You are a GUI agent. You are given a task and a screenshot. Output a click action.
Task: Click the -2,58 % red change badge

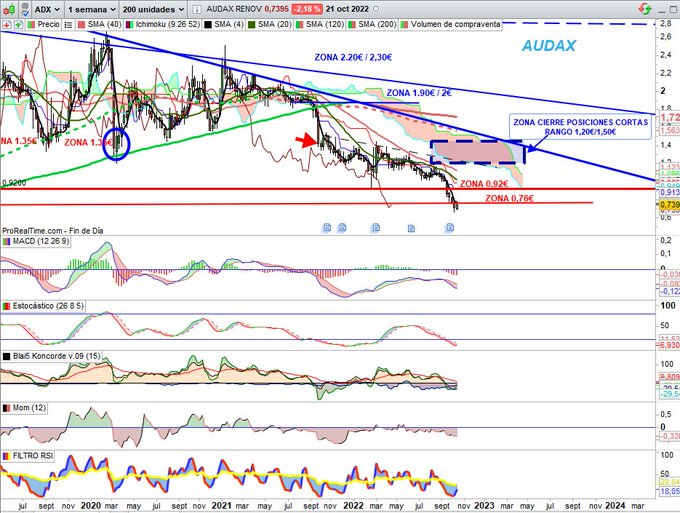(307, 9)
